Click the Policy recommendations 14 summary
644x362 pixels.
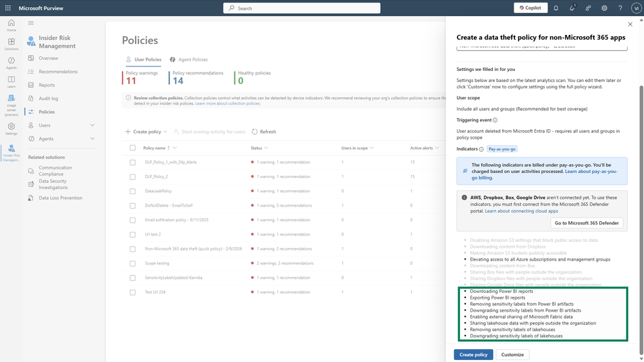[x=196, y=77]
